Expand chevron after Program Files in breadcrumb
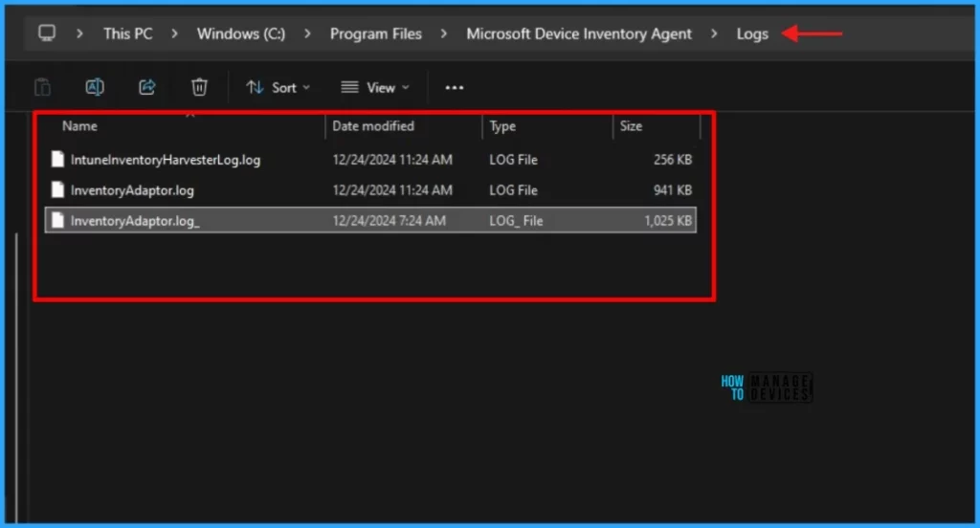Viewport: 980px width, 528px height. coord(444,33)
